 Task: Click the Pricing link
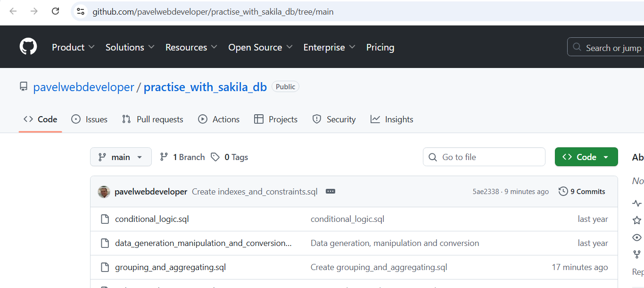[x=380, y=47]
